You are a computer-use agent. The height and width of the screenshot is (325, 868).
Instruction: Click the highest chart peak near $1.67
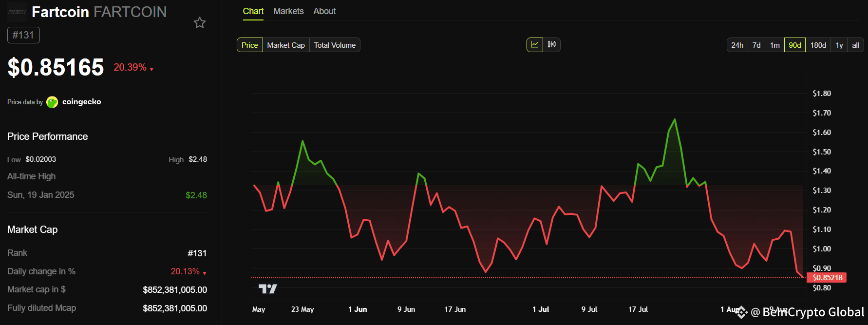click(x=675, y=119)
